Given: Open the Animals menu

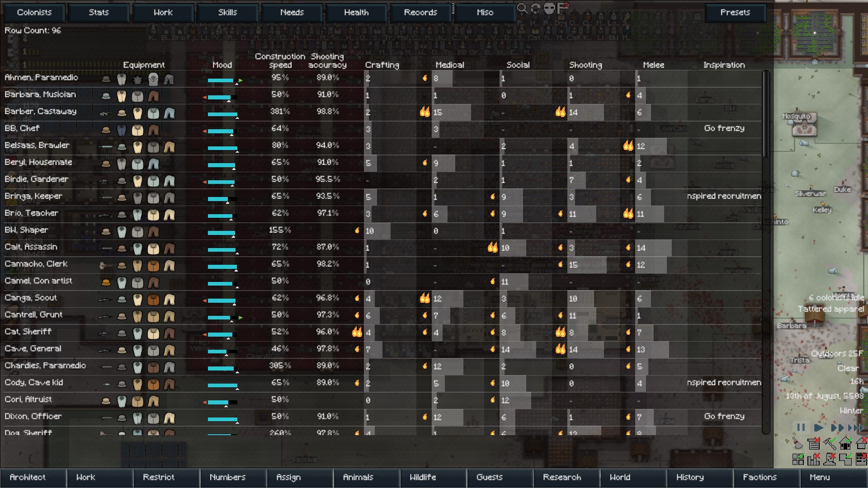Looking at the screenshot, I should pos(367,478).
